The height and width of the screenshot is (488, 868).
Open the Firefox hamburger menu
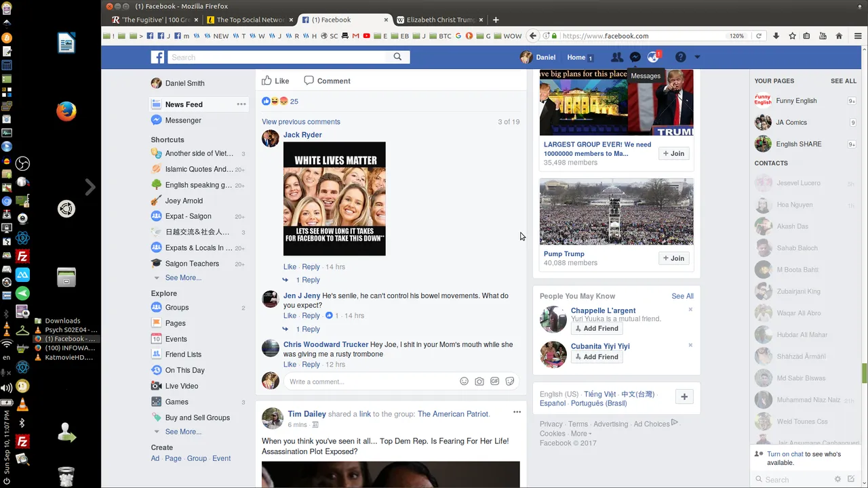[858, 36]
